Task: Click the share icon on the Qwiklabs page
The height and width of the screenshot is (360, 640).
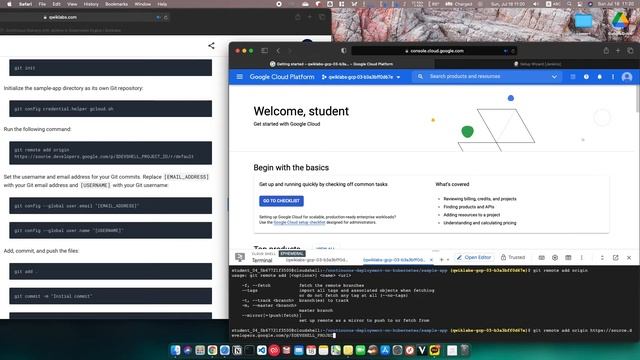Action: 211,46
